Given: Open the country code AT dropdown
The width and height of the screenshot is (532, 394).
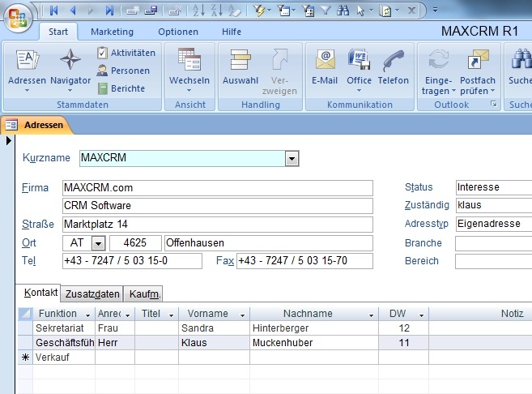Looking at the screenshot, I should pos(98,243).
